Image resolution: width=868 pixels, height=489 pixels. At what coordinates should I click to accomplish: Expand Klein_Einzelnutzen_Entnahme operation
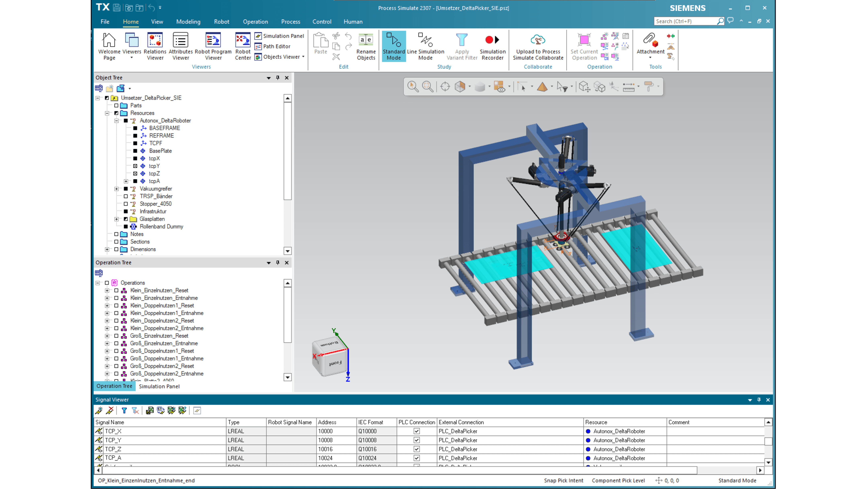107,298
